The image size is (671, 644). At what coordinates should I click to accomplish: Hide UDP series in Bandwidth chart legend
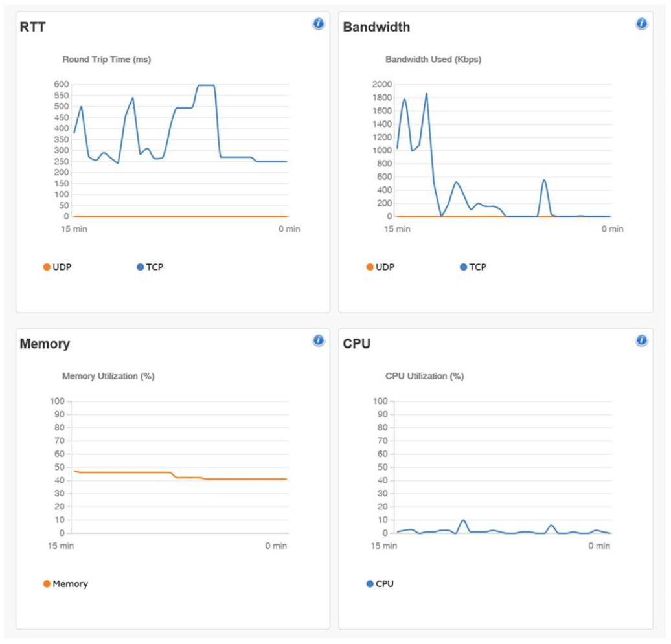(380, 267)
